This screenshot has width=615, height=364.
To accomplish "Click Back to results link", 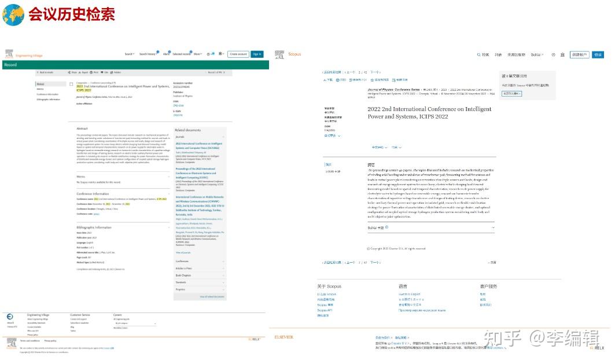I will click(x=46, y=72).
